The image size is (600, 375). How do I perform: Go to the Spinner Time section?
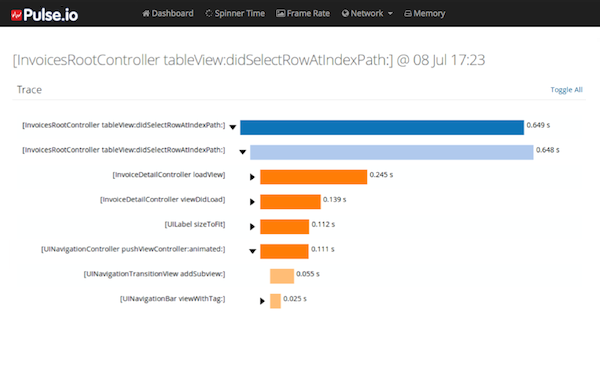(235, 13)
